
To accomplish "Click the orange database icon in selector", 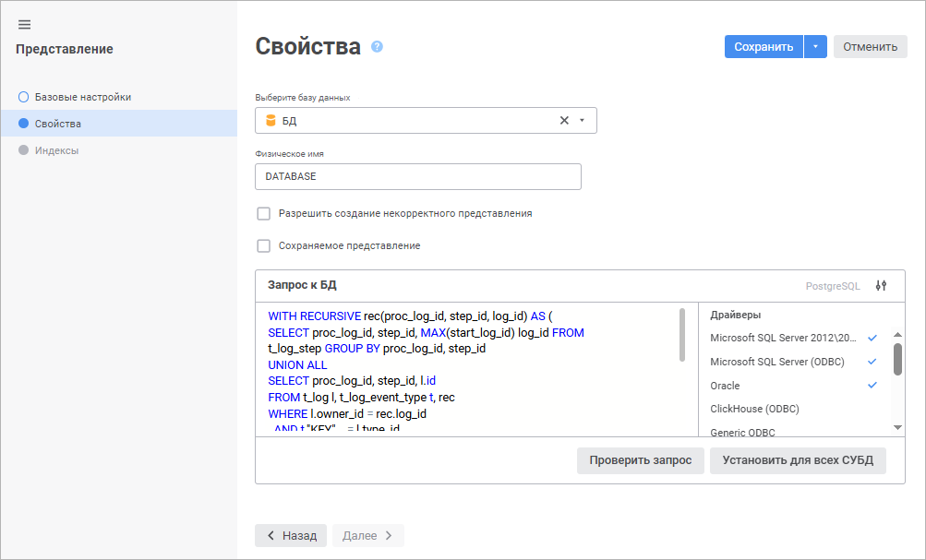I will pos(271,121).
